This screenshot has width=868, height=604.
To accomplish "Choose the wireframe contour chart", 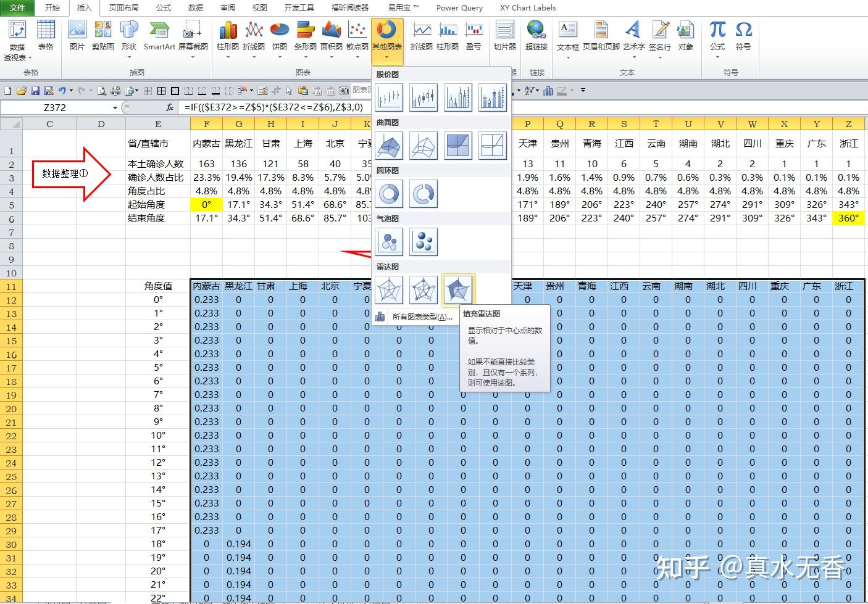I will 493,146.
